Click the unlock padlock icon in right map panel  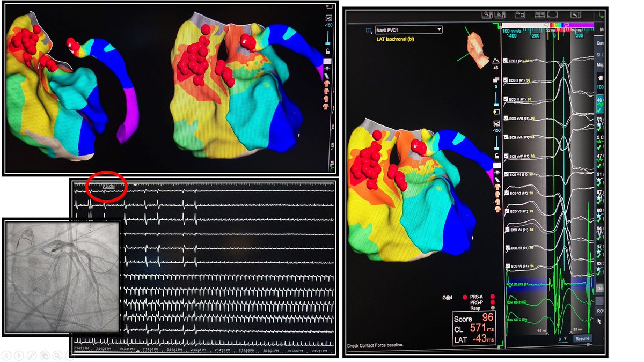pyautogui.click(x=497, y=156)
